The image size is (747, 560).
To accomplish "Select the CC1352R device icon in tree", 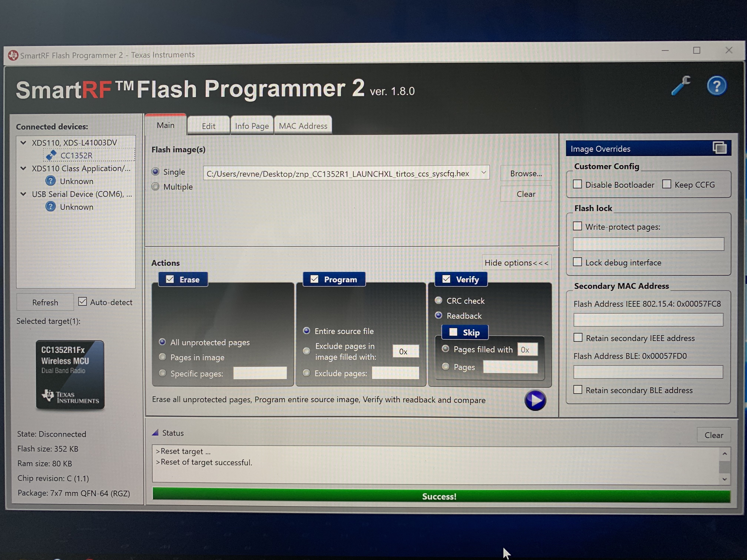I will [51, 155].
